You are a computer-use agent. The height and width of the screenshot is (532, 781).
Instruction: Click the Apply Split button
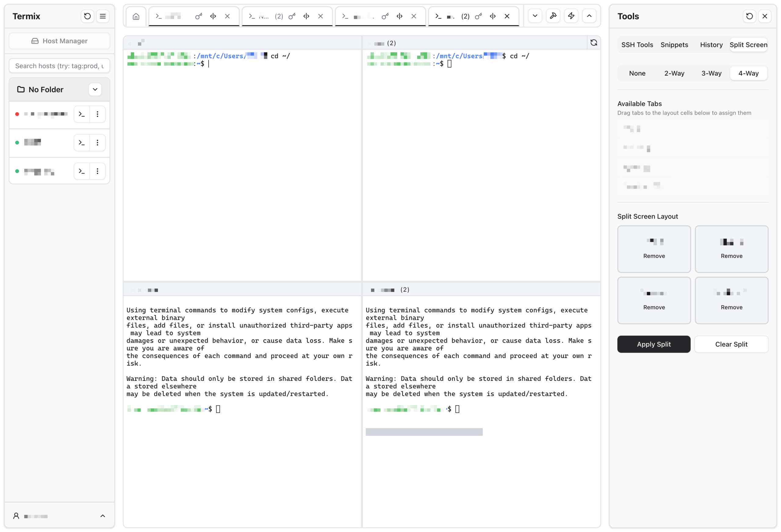[x=654, y=344]
